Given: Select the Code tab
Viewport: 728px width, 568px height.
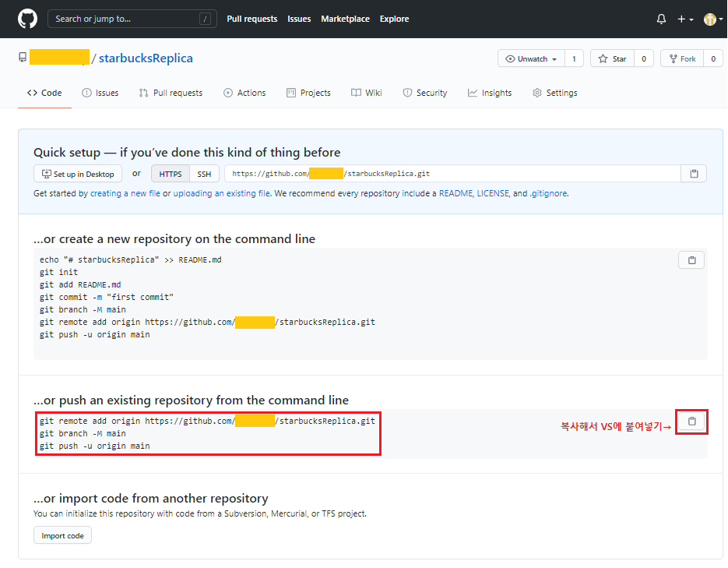Looking at the screenshot, I should [44, 93].
